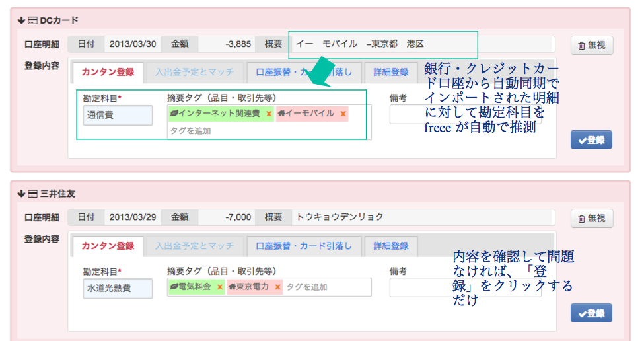Viewport: 644px width, 341px height.
Task: Click 三井住友 heading text
Action: tap(57, 194)
